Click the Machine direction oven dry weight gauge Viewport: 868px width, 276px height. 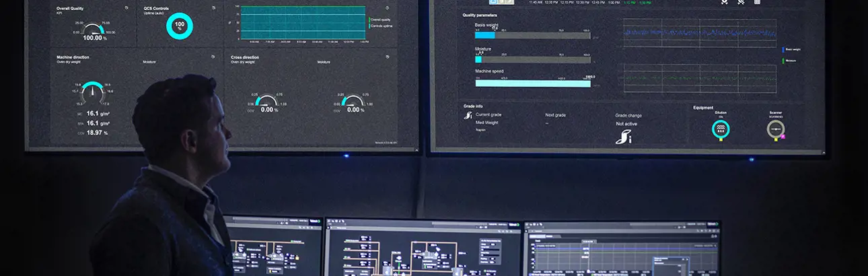click(93, 94)
